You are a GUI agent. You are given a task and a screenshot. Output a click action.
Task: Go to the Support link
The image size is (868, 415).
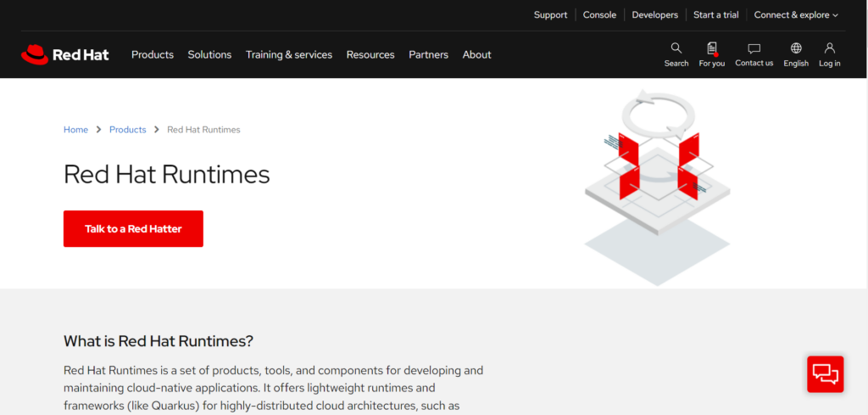(550, 15)
